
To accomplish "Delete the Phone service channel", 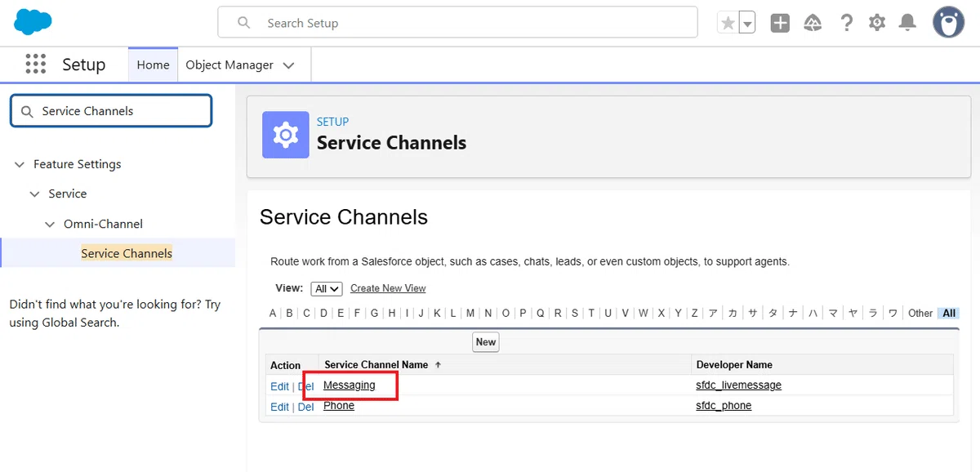I will [x=305, y=407].
